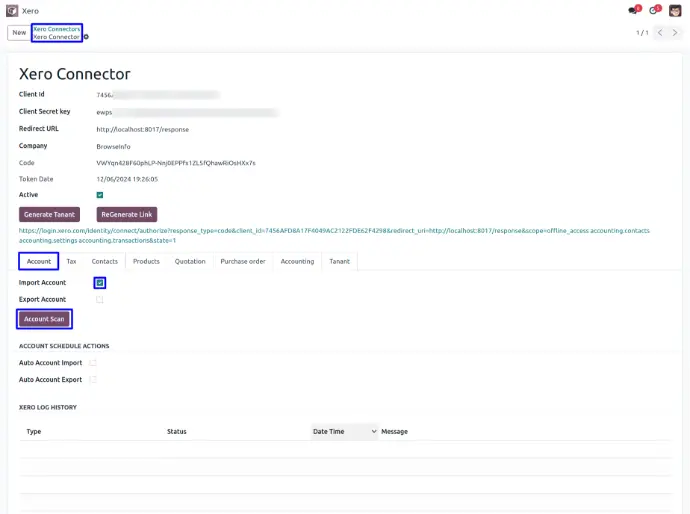
Task: Click the 1 / 1 pager counter
Action: coord(642,33)
